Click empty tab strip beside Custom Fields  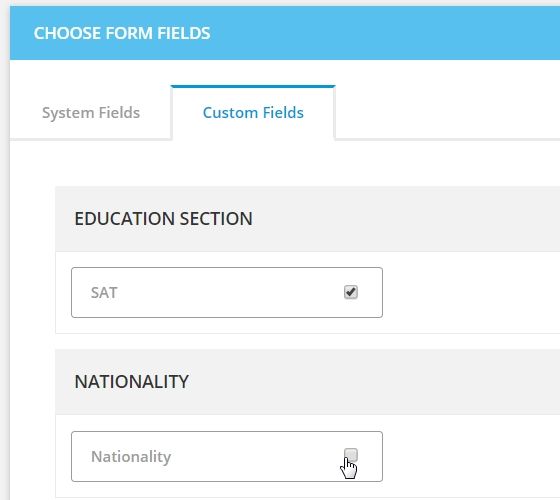coord(447,112)
